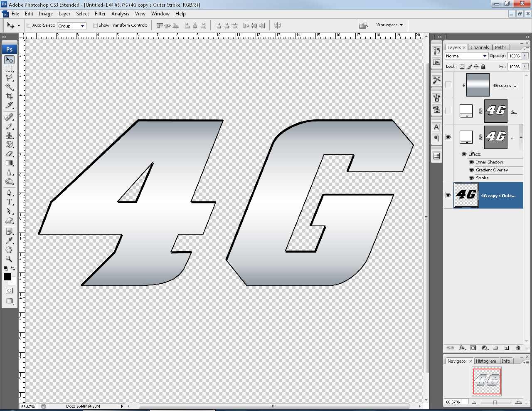Select the Clone Stamp tool
Image resolution: width=532 pixels, height=411 pixels.
coord(9,135)
